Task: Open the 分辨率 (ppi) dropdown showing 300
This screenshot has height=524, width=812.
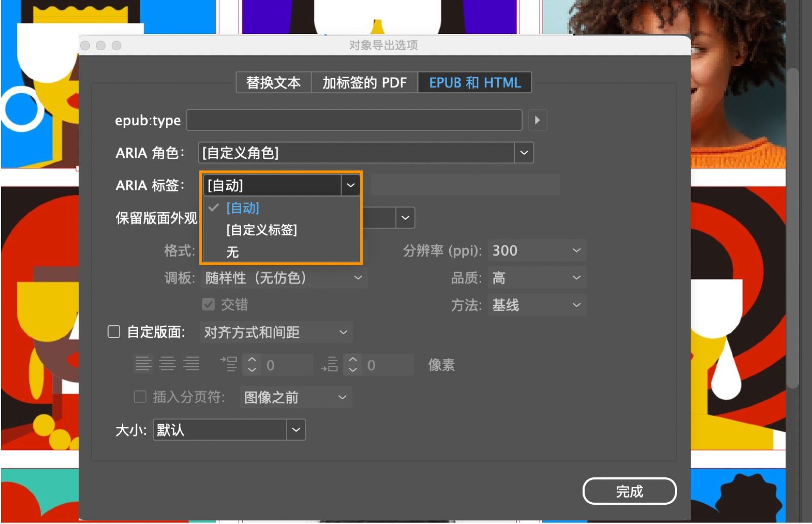Action: 536,250
